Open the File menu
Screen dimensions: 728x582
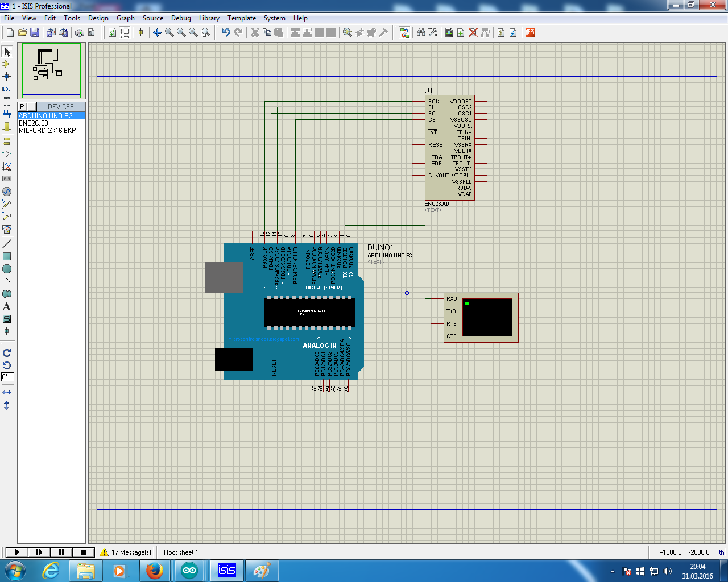(x=9, y=18)
